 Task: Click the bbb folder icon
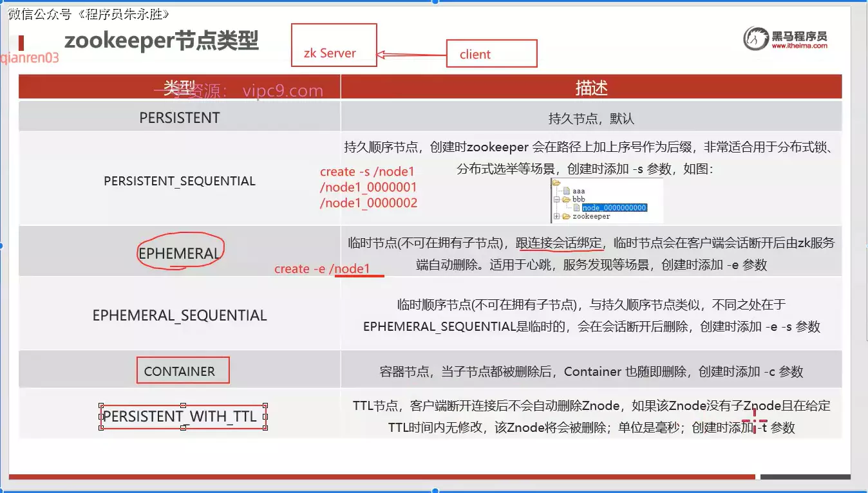point(567,200)
